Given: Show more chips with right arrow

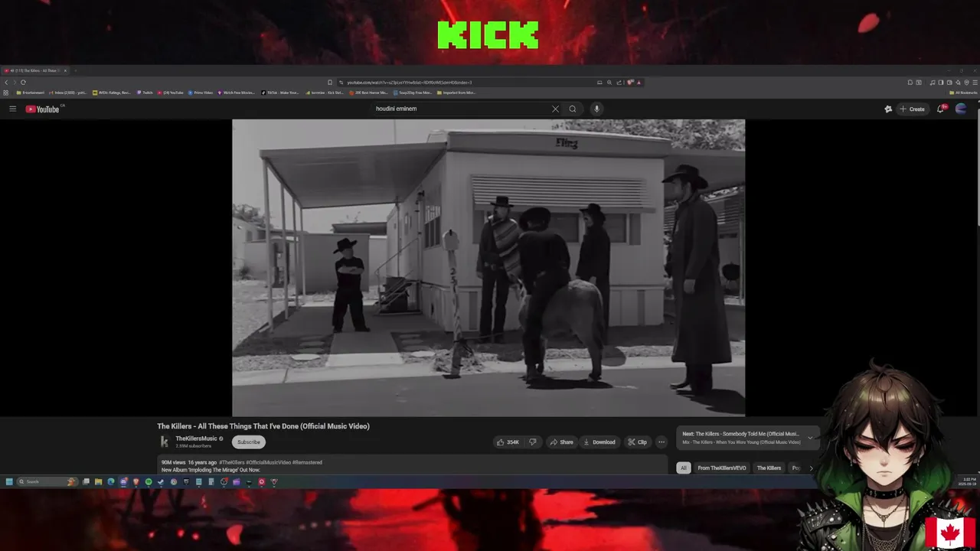Looking at the screenshot, I should [811, 468].
